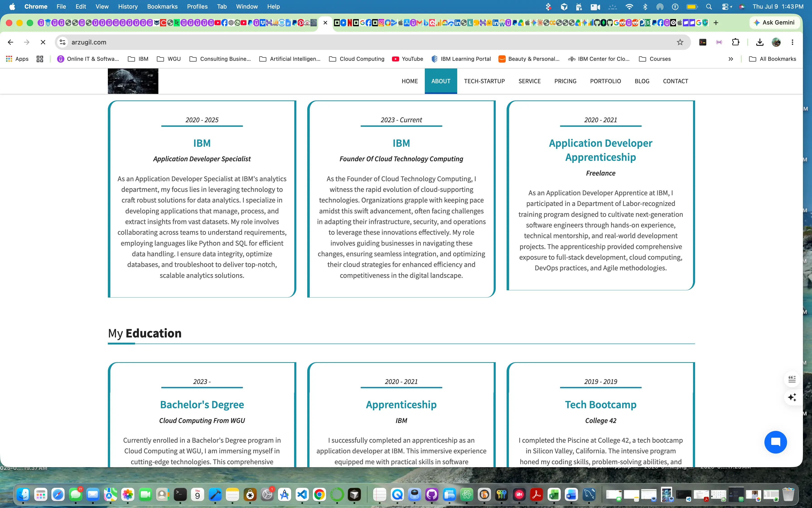Open Adobe Acrobat from the dock
Image resolution: width=812 pixels, height=508 pixels.
tap(536, 494)
